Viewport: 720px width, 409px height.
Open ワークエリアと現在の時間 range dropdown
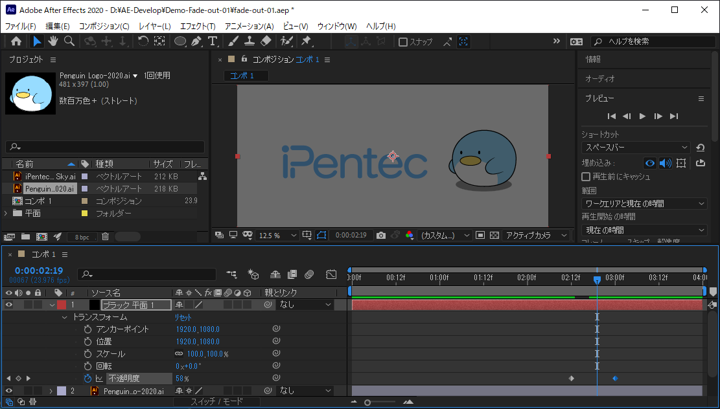pyautogui.click(x=644, y=203)
